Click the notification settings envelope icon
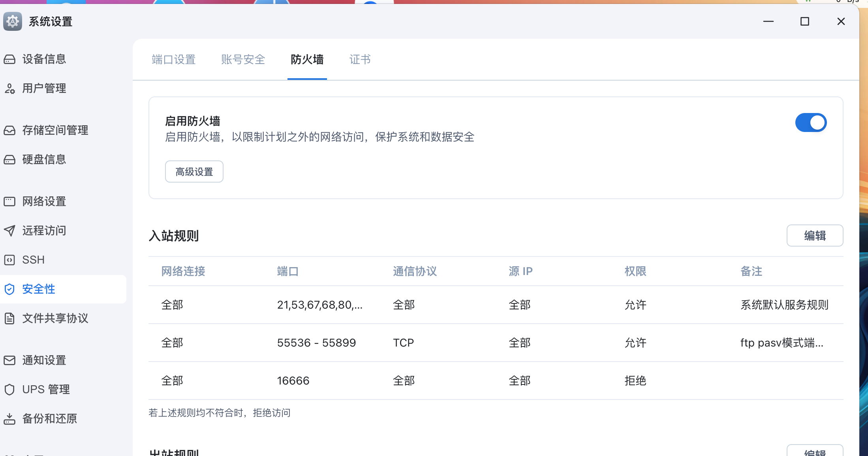The height and width of the screenshot is (456, 868). coord(9,360)
